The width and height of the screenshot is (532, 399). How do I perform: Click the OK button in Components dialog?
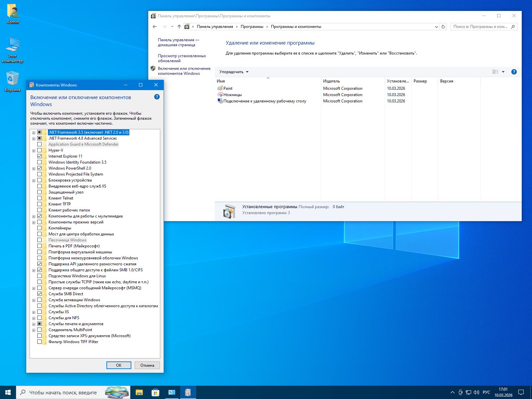tap(119, 365)
